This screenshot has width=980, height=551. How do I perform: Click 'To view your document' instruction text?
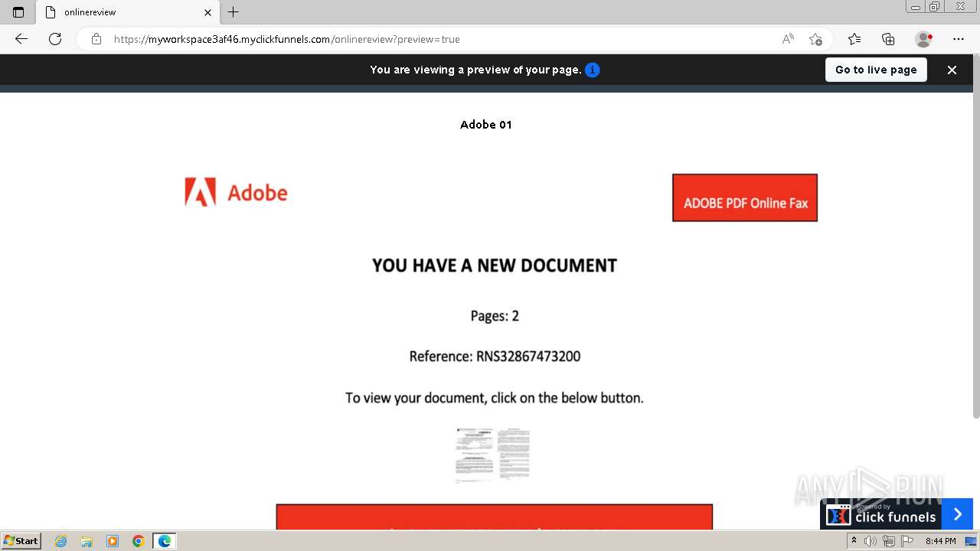495,398
